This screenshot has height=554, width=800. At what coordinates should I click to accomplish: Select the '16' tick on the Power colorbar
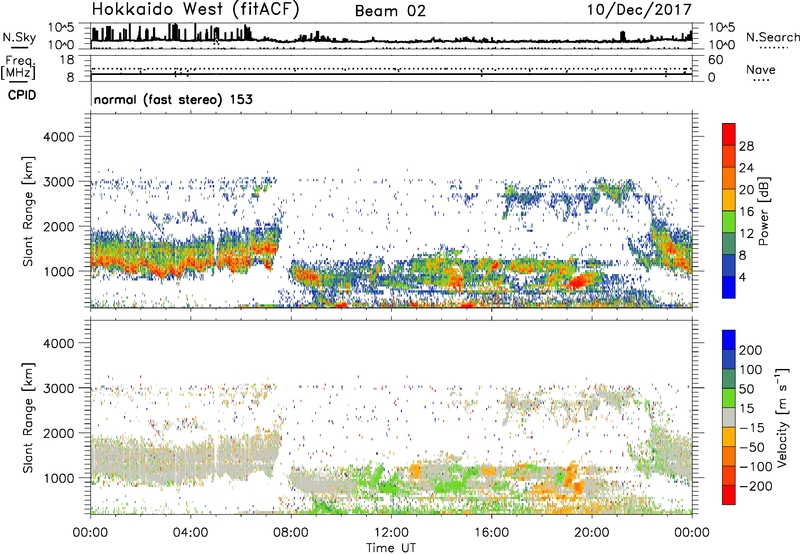[x=746, y=212]
